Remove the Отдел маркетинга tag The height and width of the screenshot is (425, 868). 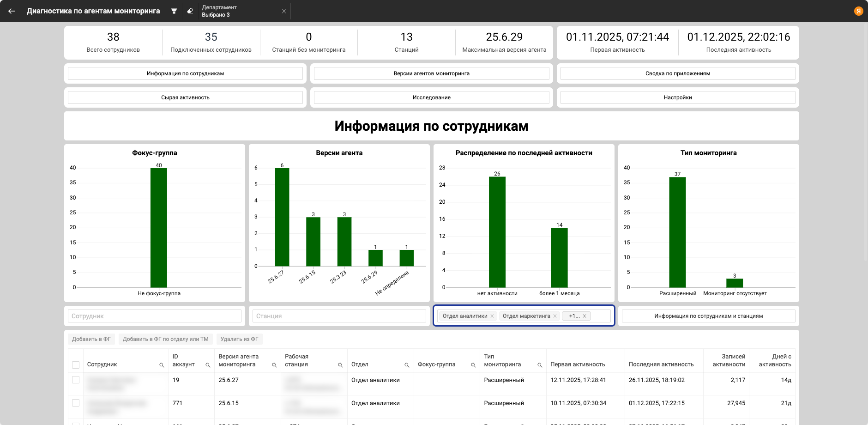[x=555, y=316]
